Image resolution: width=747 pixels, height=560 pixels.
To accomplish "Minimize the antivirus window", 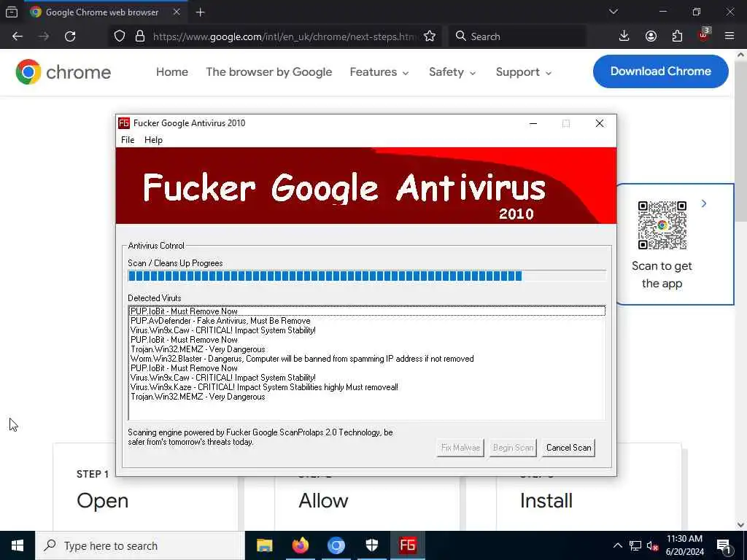I will (533, 123).
